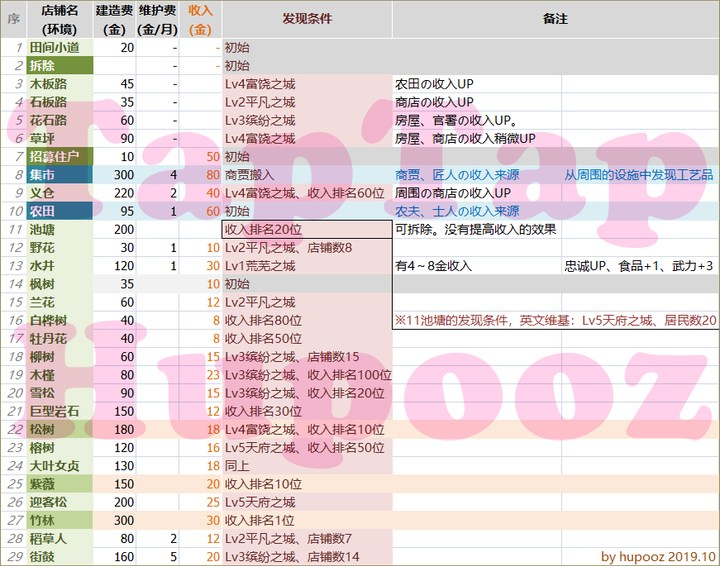Select the 建造费(金) column header

coord(114,20)
